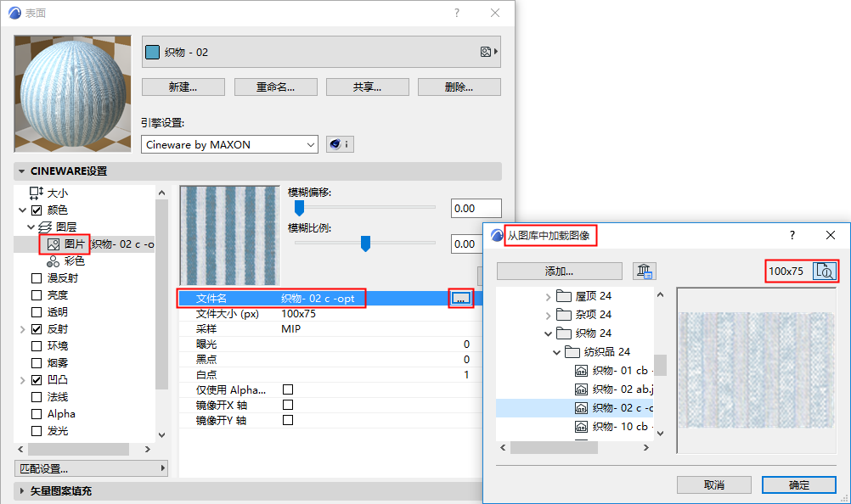Open the 匹配设置 dropdown button
Screen dimensions: 851x504
[91, 468]
